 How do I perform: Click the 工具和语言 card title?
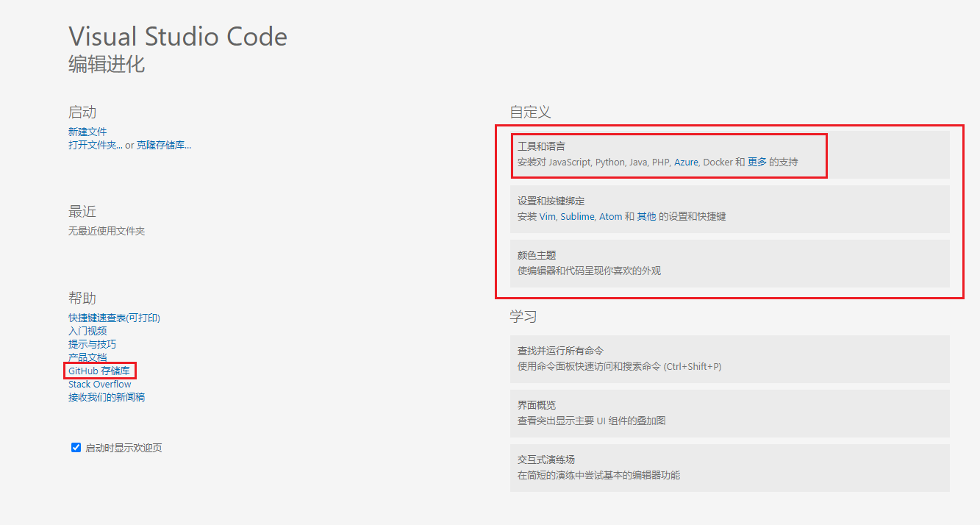pyautogui.click(x=541, y=146)
